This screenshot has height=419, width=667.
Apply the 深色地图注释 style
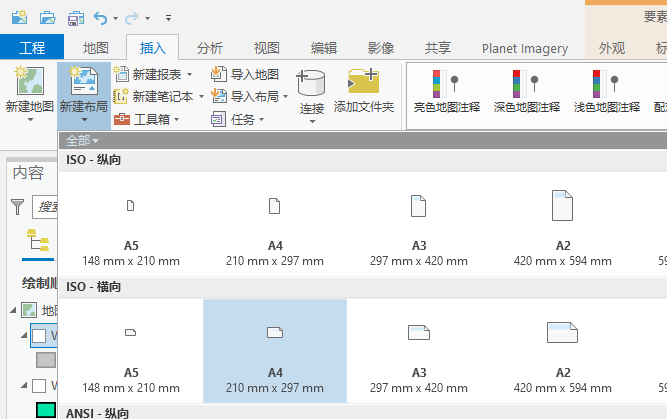(x=527, y=91)
